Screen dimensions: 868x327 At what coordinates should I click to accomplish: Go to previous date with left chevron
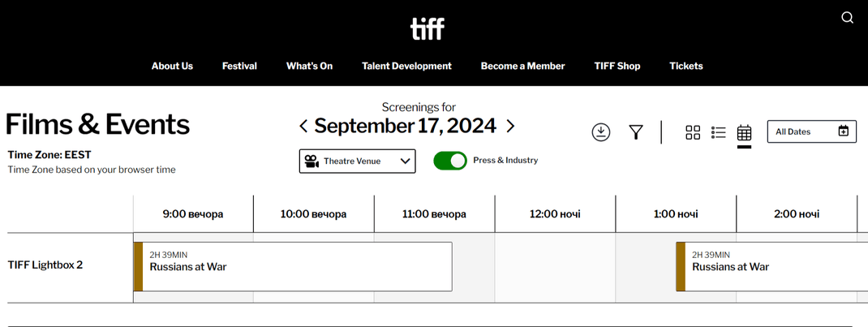303,126
